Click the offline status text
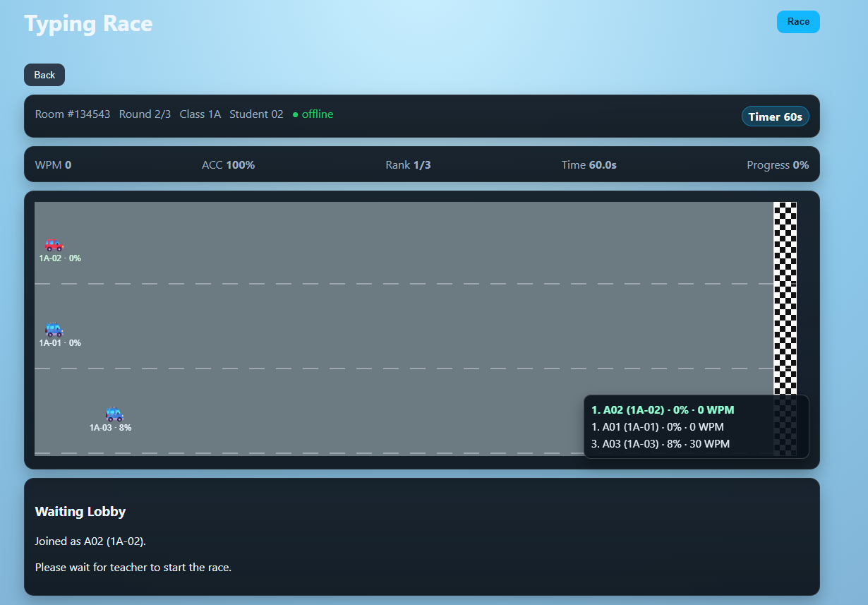 [318, 114]
